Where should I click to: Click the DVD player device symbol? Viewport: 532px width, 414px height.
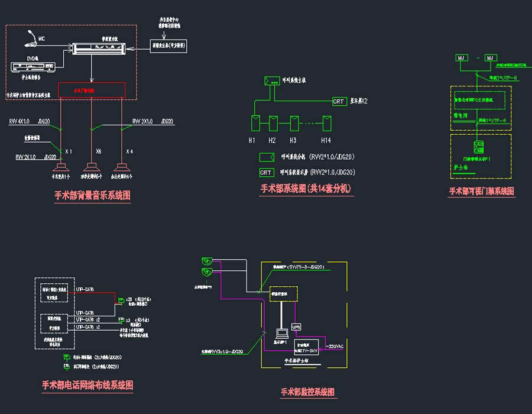point(33,65)
